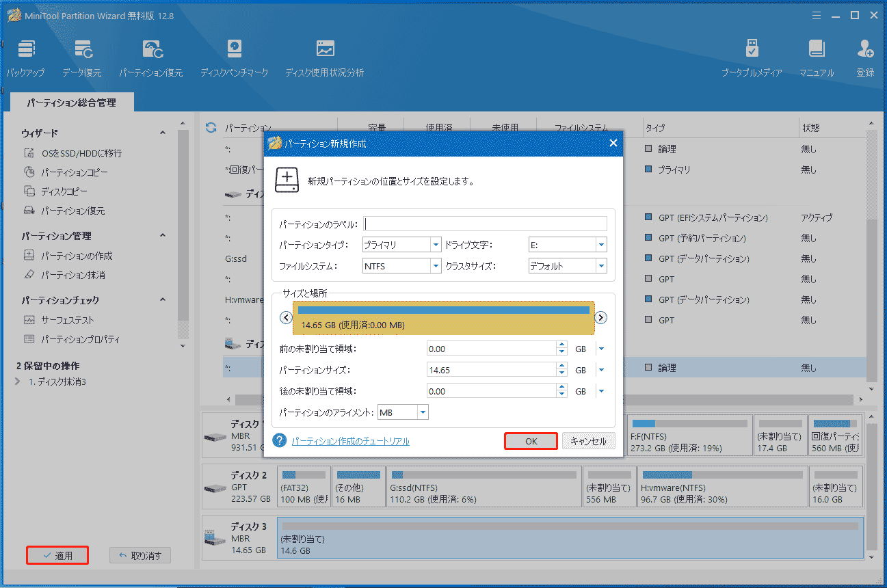Click the キャンセル button
Viewport: 887px width, 588px height.
tap(588, 441)
